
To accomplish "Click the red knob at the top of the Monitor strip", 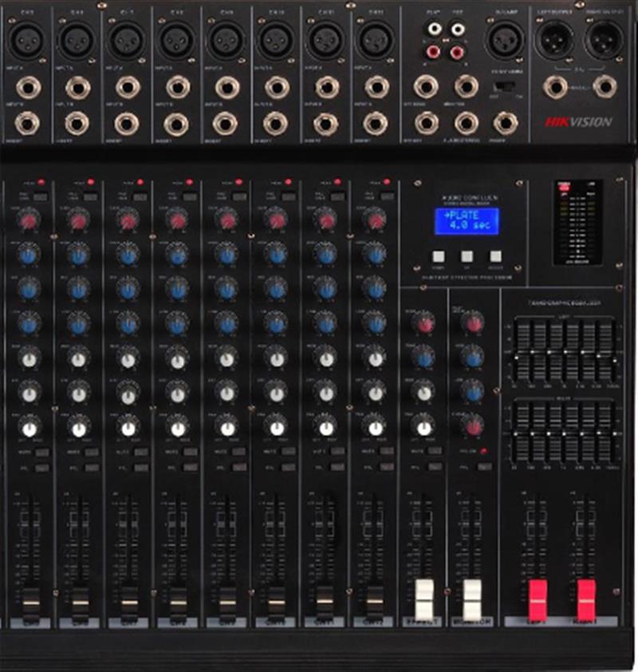I will (473, 322).
